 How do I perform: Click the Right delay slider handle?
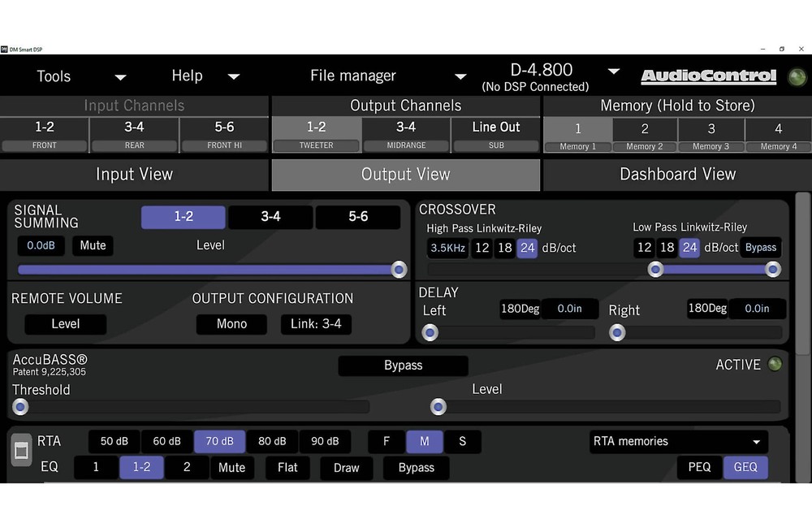pos(617,333)
